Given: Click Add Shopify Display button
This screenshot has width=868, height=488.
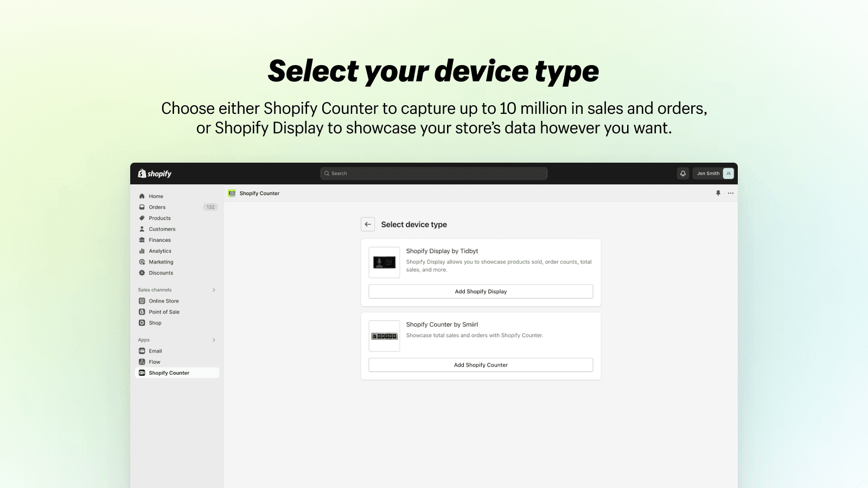Looking at the screenshot, I should pos(481,291).
